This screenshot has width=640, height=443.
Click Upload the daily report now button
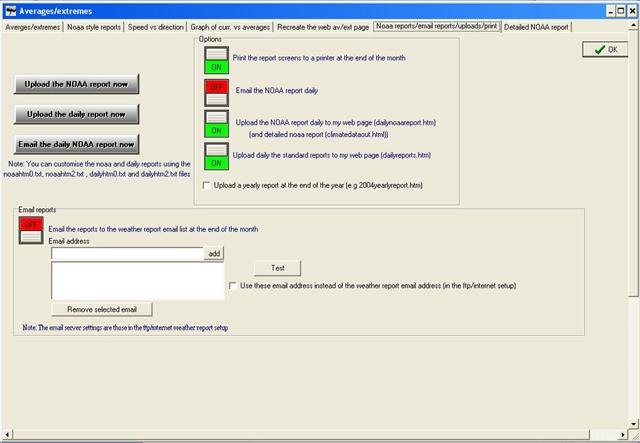pyautogui.click(x=76, y=114)
